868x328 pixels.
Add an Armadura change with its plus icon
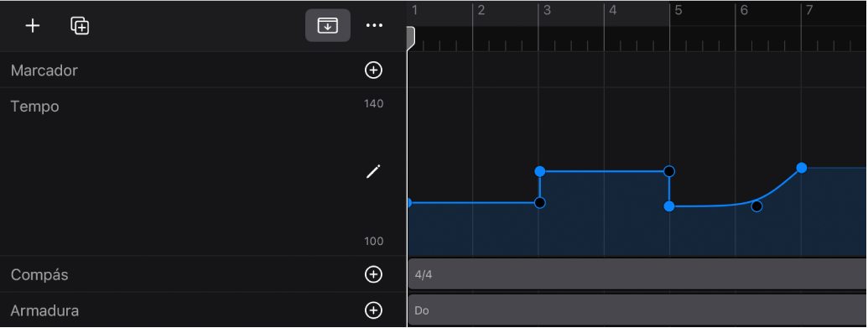tap(374, 310)
